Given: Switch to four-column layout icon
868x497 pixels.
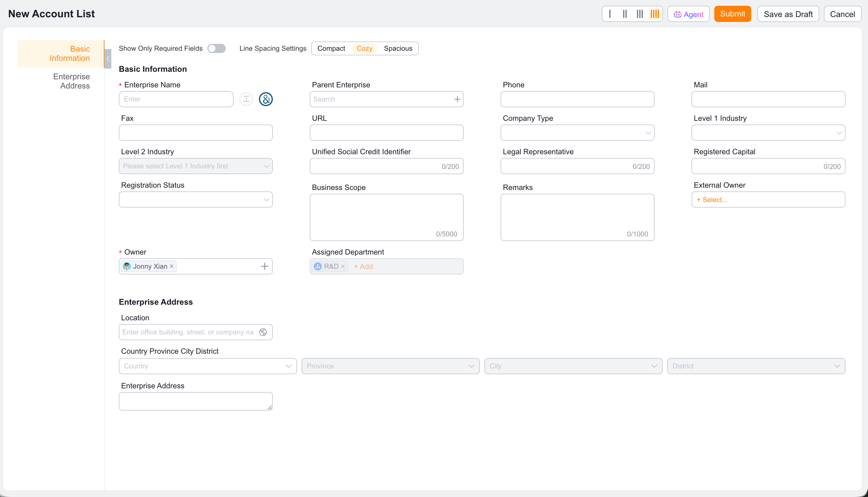Looking at the screenshot, I should point(655,14).
